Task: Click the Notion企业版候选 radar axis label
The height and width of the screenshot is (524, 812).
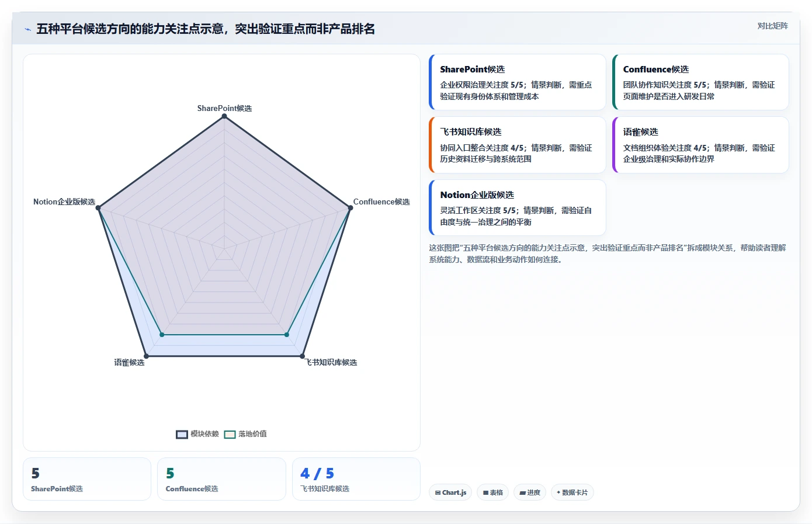Action: point(64,202)
